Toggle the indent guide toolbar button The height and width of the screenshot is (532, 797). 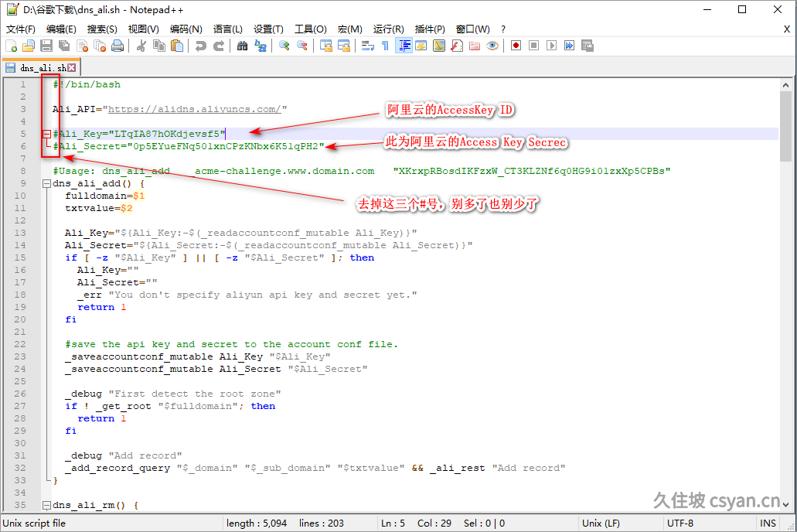click(x=404, y=46)
